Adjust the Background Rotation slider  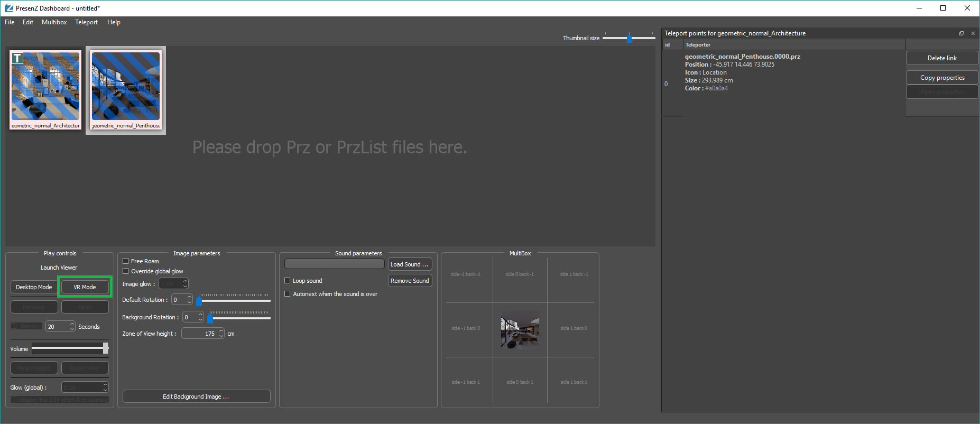click(x=240, y=317)
